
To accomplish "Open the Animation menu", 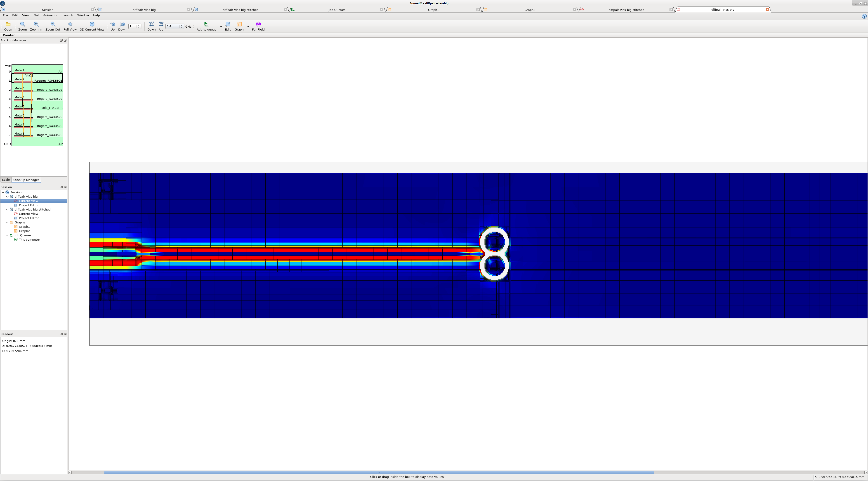I will [51, 15].
